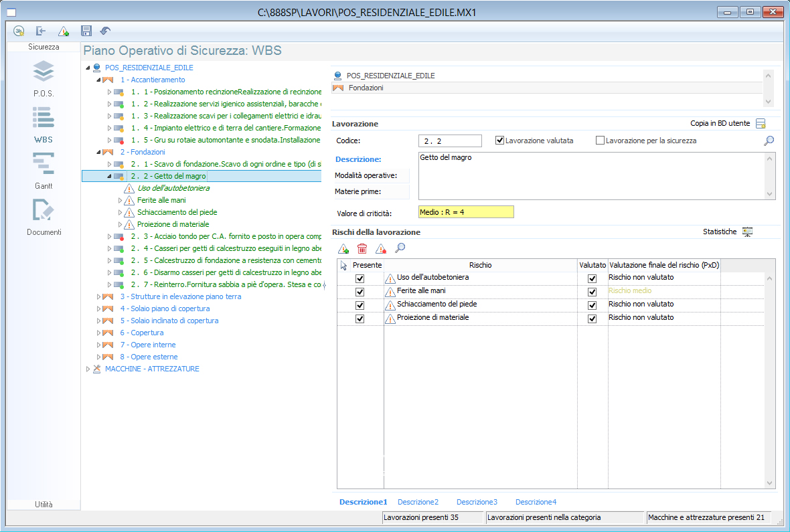Uncheck Presente for Proiezione di materiale

click(360, 319)
